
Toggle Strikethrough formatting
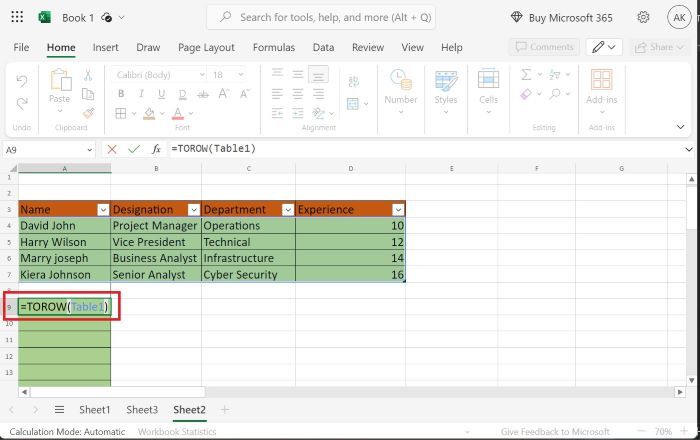click(203, 94)
